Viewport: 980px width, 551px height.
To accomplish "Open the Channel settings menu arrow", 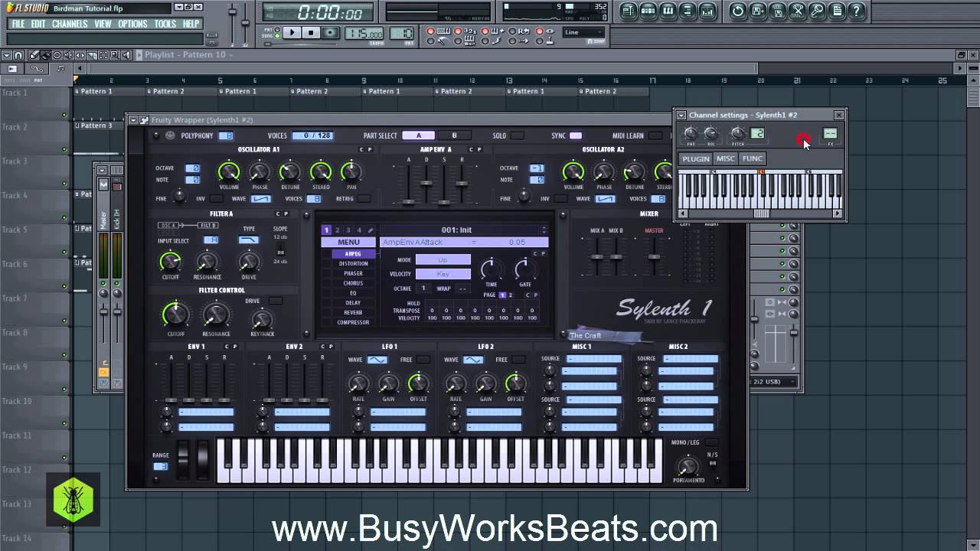I will coord(681,115).
